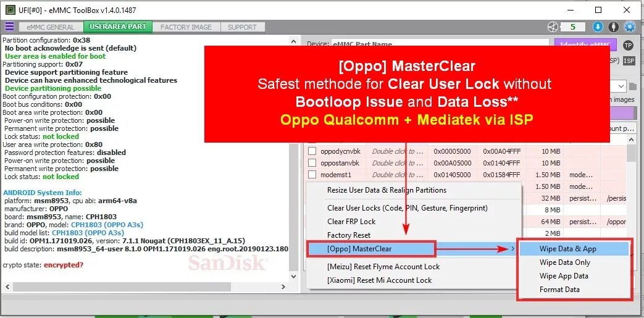Click the /persis mount point cell
Image resolution: width=644 pixels, height=318 pixels.
pos(616,198)
